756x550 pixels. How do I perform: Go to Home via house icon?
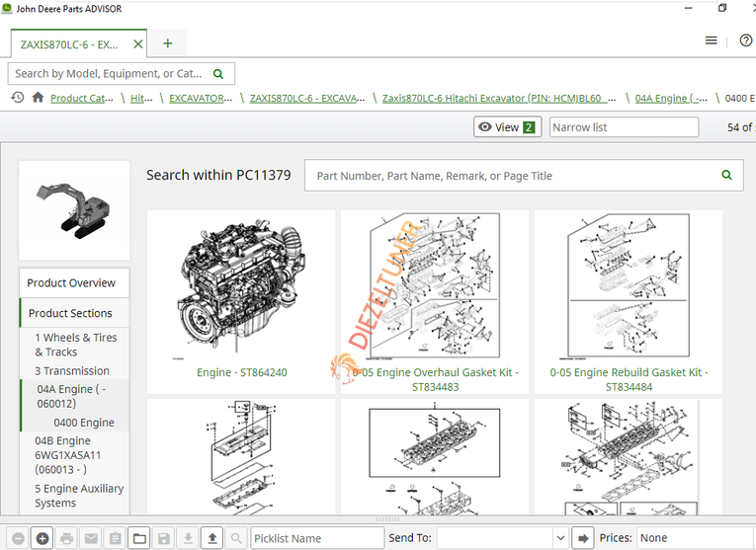(x=38, y=98)
